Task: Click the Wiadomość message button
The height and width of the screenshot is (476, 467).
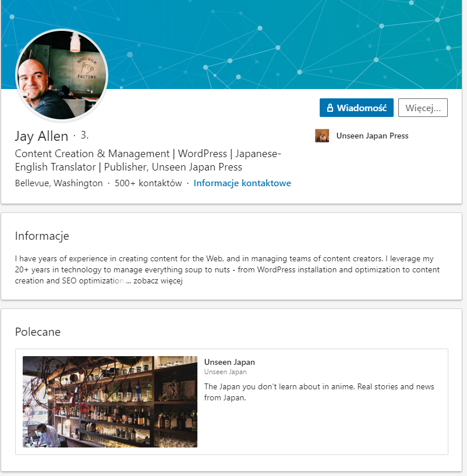Action: 356,108
